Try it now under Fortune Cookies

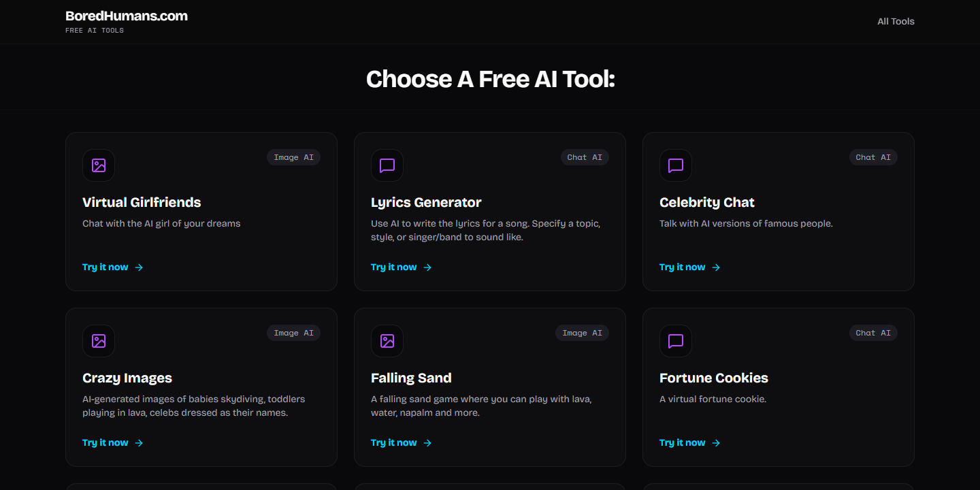pyautogui.click(x=683, y=443)
